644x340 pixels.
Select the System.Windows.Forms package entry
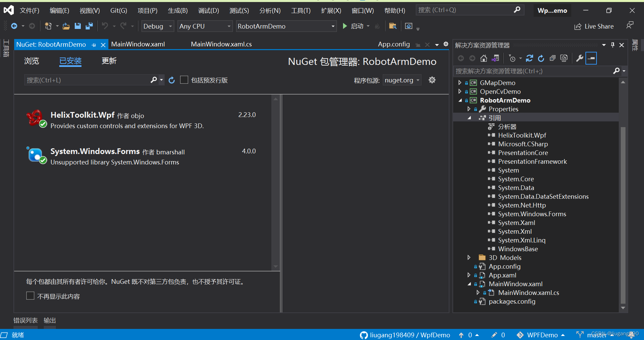(x=143, y=156)
